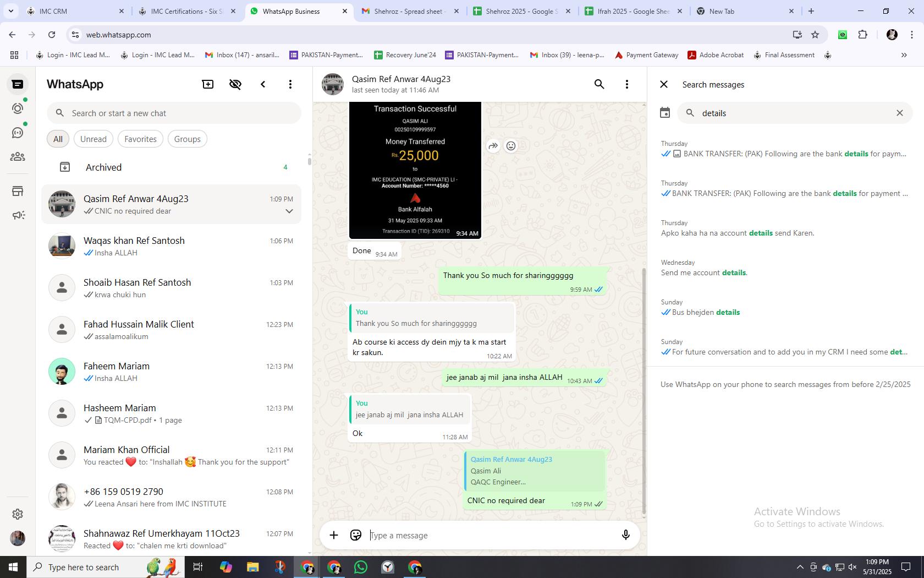
Task: Open the attach plus icon
Action: tap(334, 535)
